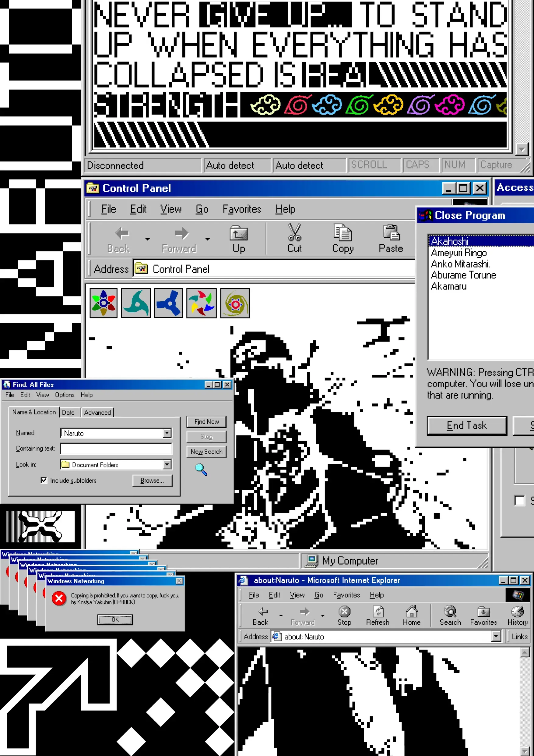
Task: Open Go menu in Control Panel
Action: pos(202,209)
